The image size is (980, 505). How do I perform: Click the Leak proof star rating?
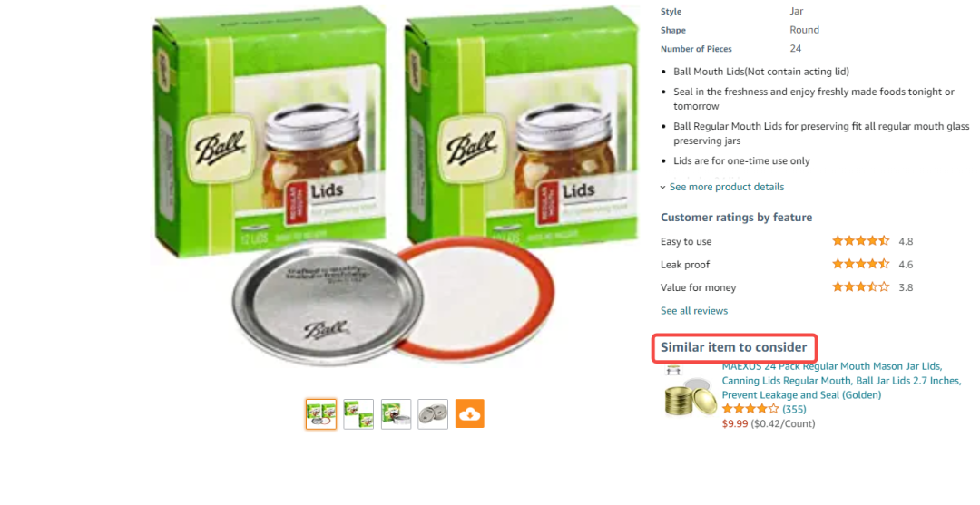click(x=860, y=264)
